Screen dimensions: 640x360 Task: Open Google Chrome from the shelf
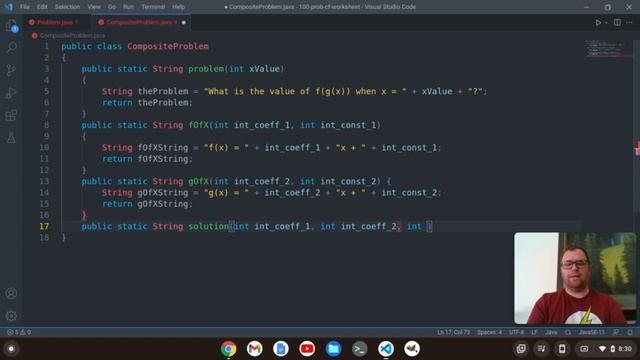[229, 349]
